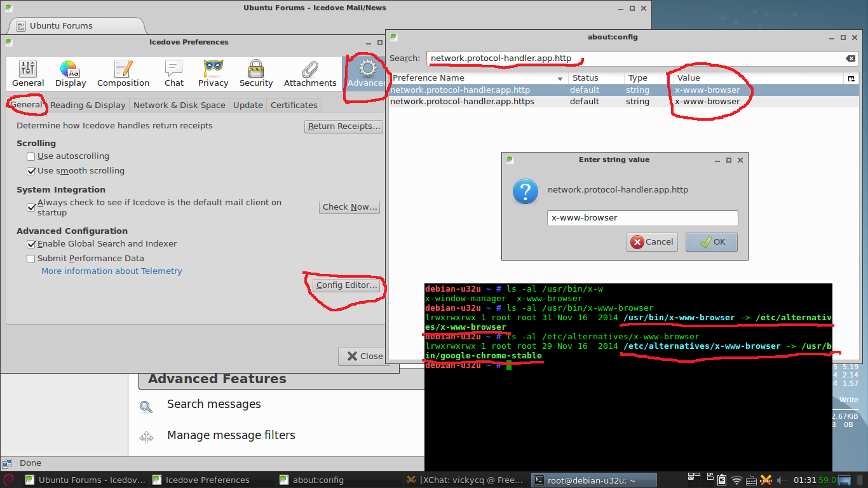Viewport: 868px width, 488px height.
Task: Cancel the Enter string value dialog
Action: pos(652,242)
